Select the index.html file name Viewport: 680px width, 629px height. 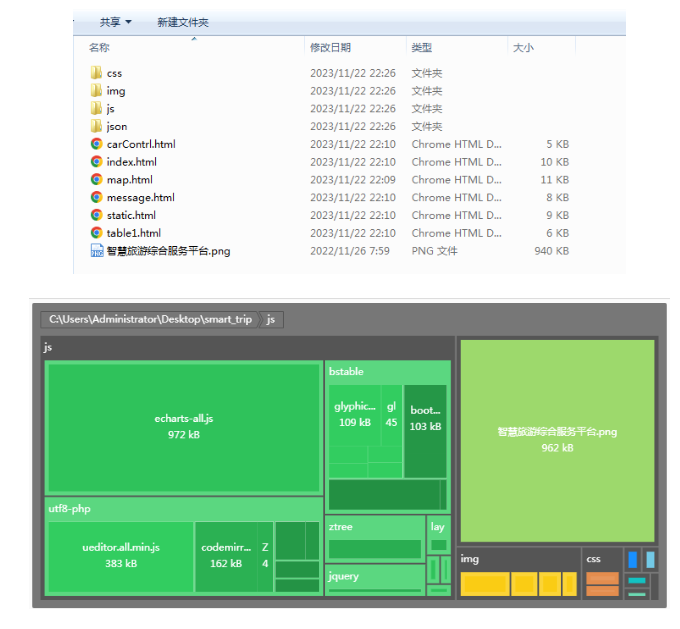click(x=132, y=162)
